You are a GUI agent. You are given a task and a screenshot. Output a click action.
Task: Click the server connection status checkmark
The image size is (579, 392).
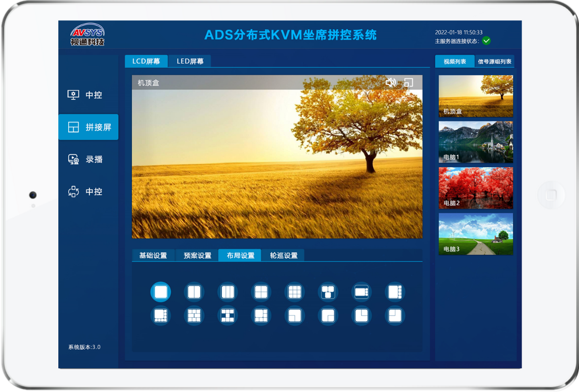point(487,41)
